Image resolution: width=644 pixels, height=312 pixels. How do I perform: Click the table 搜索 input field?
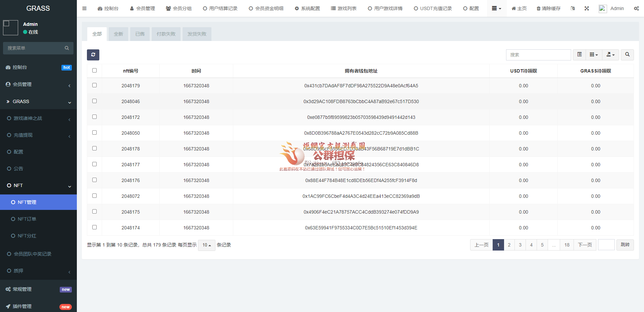click(538, 55)
